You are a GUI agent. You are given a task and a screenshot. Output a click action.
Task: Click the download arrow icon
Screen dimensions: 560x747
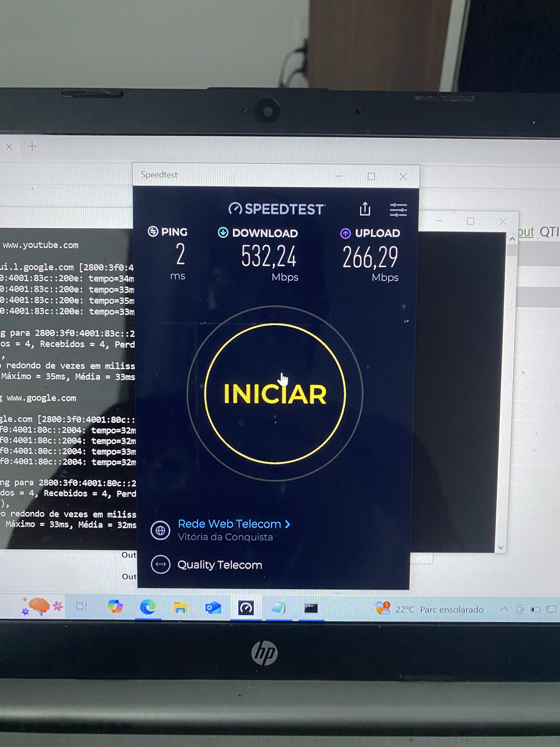223,233
